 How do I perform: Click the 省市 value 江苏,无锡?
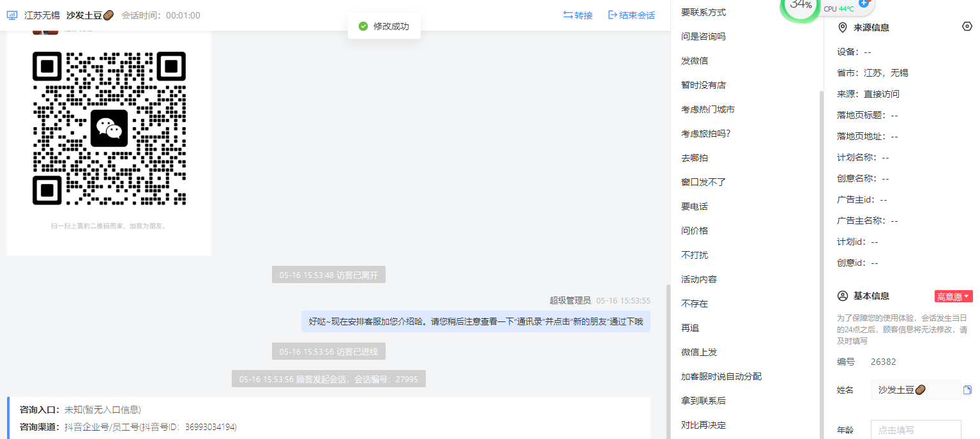886,73
